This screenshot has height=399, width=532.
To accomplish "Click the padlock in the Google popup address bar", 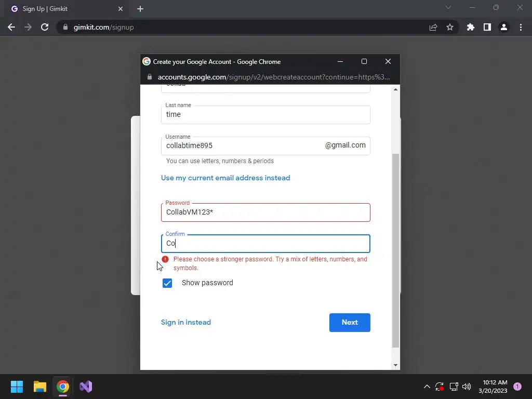I will (x=150, y=77).
